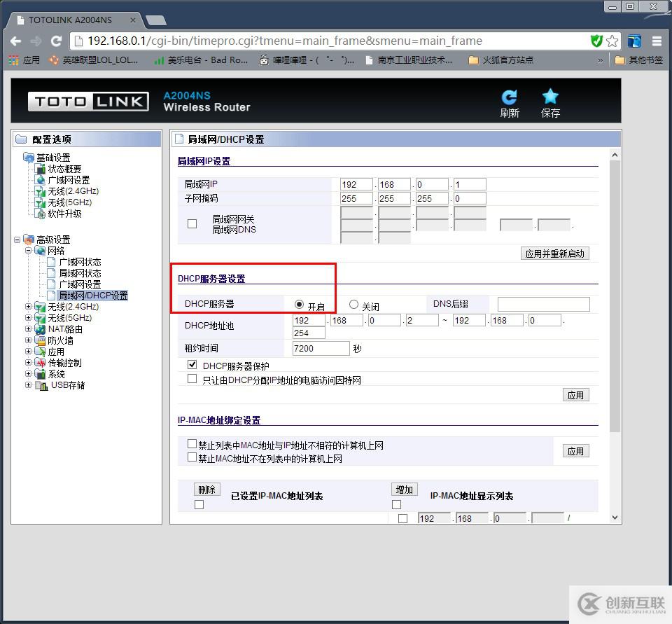Screen dimensions: 672x624
Task: Check the box under 增加 button
Action: [396, 505]
